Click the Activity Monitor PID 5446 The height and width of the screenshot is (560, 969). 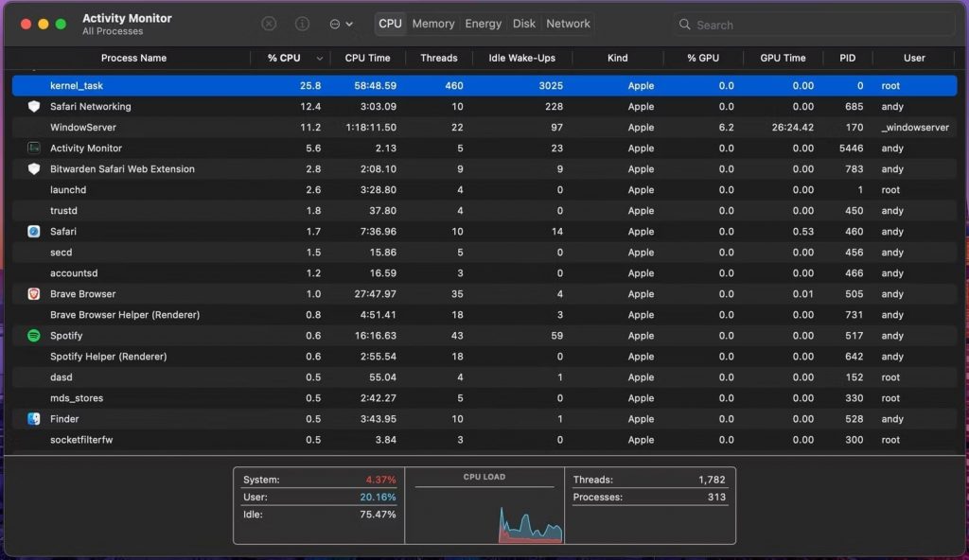coord(851,148)
